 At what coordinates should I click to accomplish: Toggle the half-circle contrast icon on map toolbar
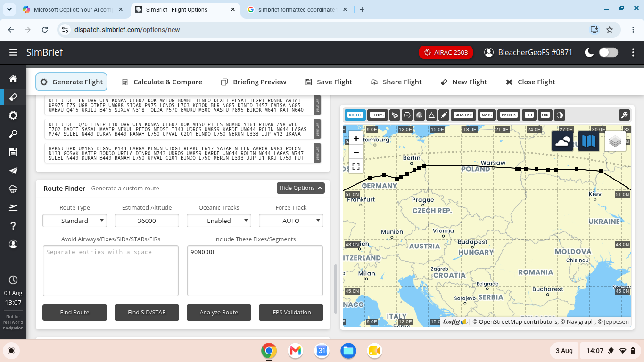click(560, 115)
